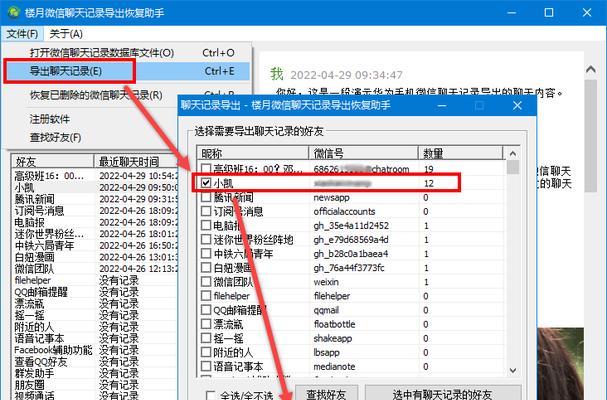Tick the 附近的人 checkbox
607x400 pixels.
(206, 352)
